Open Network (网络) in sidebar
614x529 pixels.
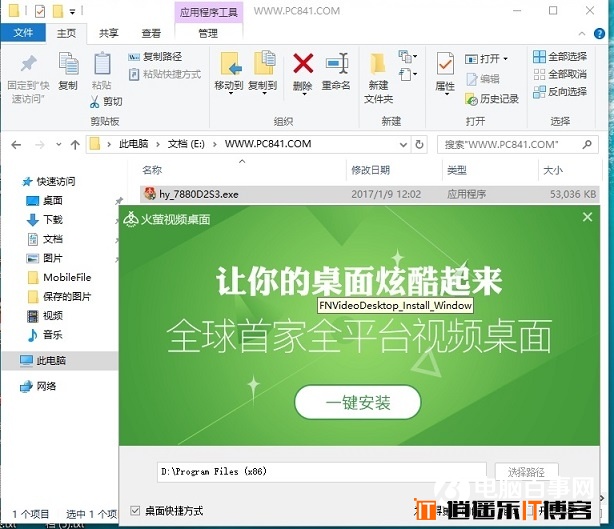point(38,386)
